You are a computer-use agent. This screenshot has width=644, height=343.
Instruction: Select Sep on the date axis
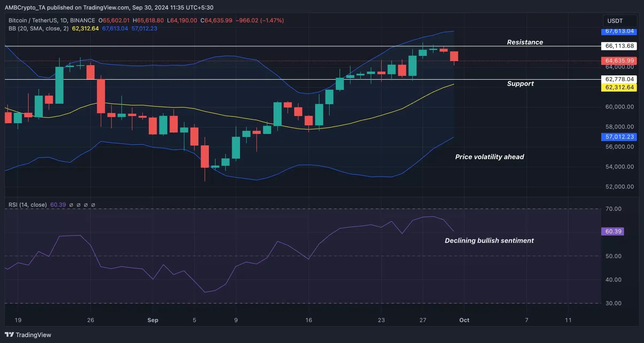tap(153, 320)
